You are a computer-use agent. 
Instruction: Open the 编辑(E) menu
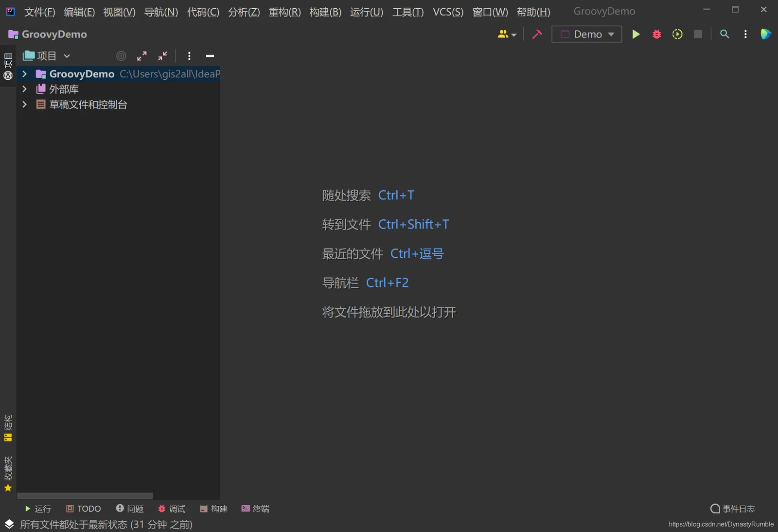79,12
